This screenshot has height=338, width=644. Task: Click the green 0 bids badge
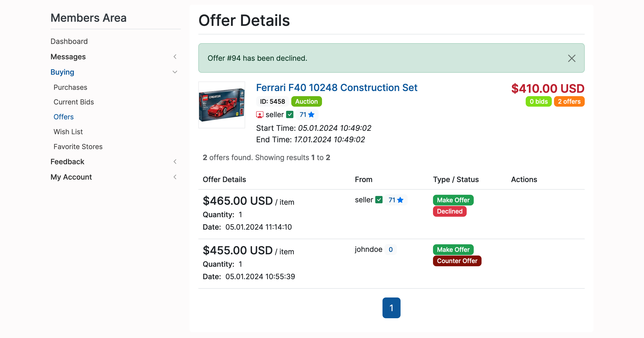coord(538,102)
